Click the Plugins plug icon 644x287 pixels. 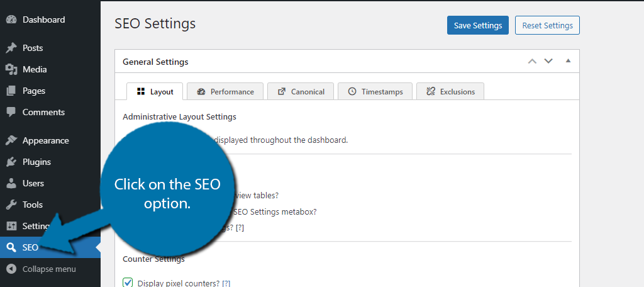click(11, 162)
